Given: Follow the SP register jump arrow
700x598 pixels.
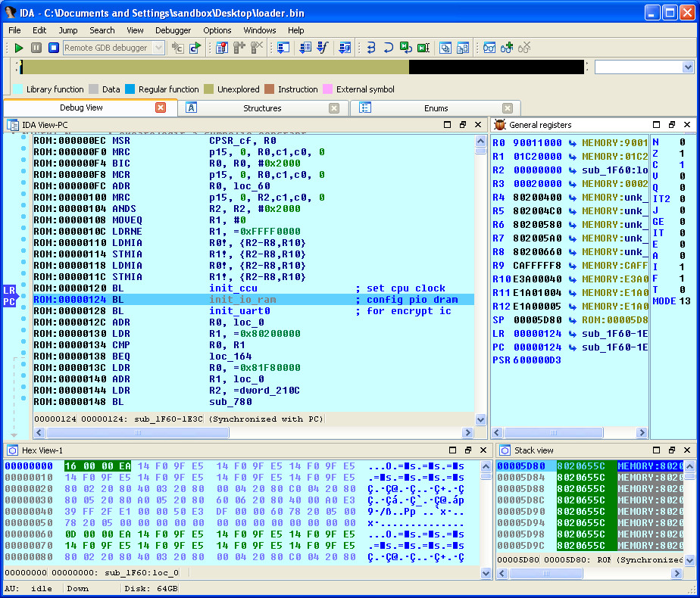Looking at the screenshot, I should tap(572, 320).
